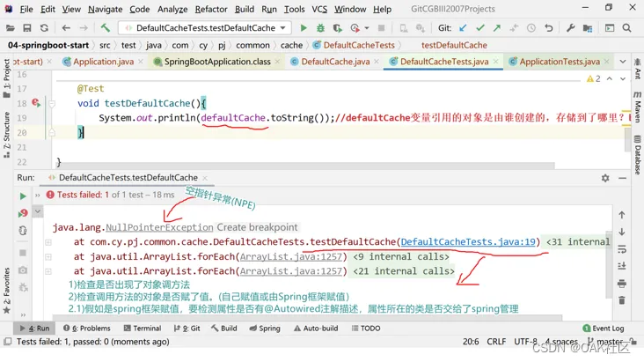Open DefaultCacheTests.java:19 stack trace link
644x362 pixels.
pos(468,242)
